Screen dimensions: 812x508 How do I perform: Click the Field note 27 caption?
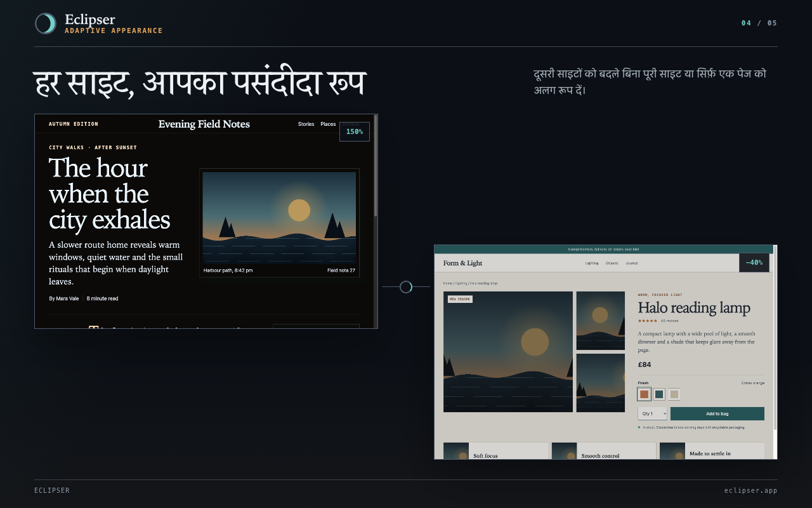click(x=341, y=271)
